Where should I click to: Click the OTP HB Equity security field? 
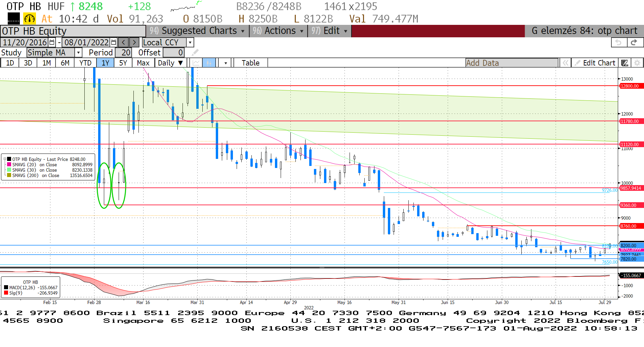(73, 31)
